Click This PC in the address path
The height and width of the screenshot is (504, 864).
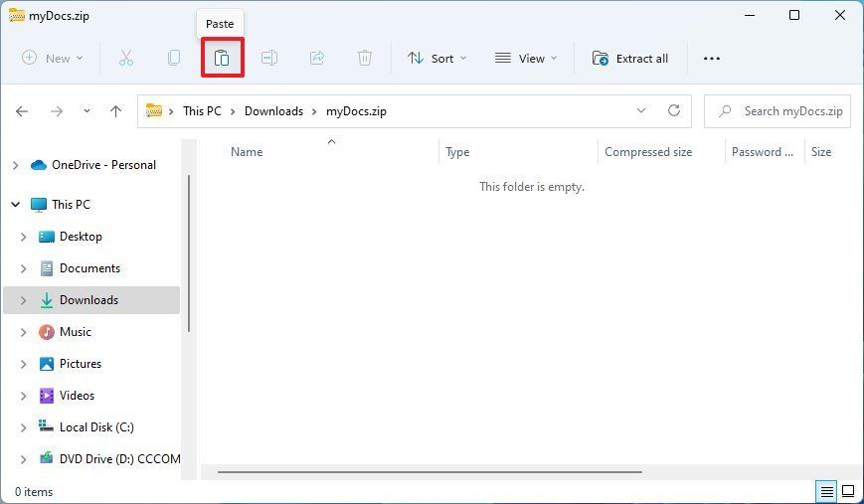tap(202, 111)
